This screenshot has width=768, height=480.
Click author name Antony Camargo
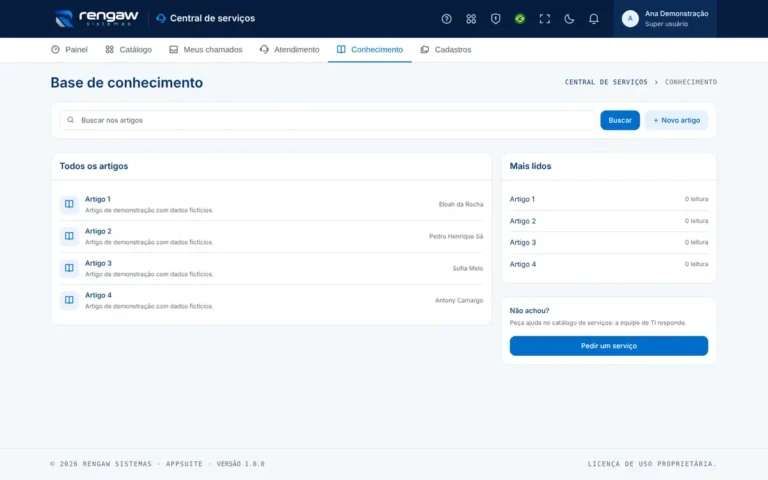pyautogui.click(x=459, y=300)
